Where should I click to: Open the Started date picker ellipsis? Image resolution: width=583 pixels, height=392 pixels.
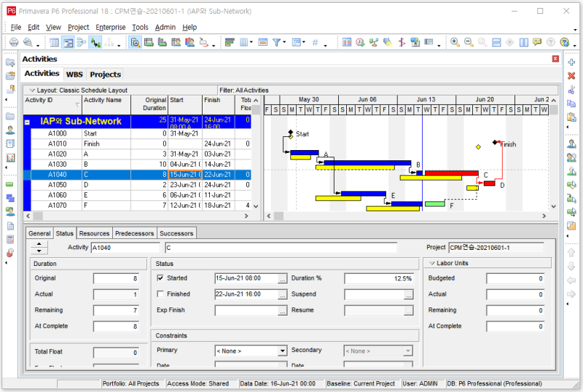283,278
